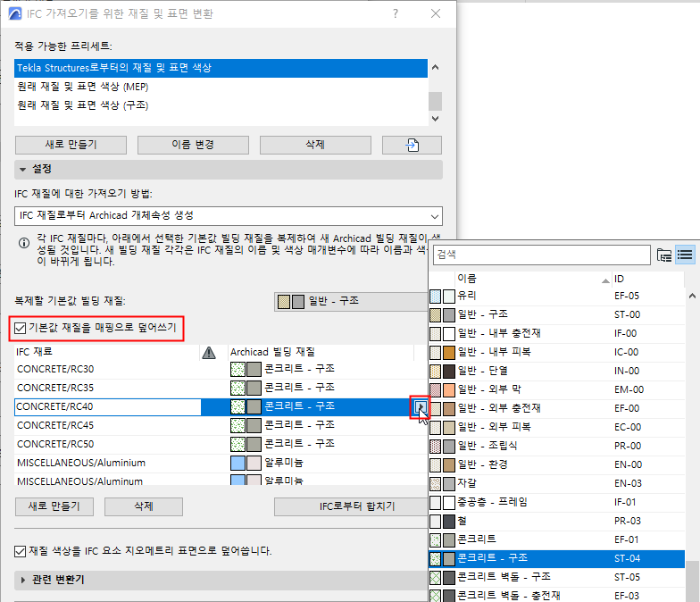Choose 일반 - 내부 피복 in material list

click(557, 352)
